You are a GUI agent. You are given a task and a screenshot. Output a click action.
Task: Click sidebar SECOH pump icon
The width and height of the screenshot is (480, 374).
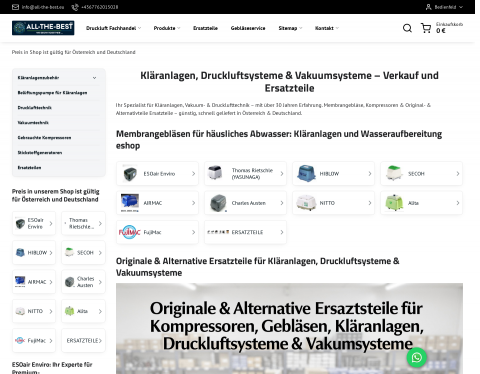tap(69, 252)
